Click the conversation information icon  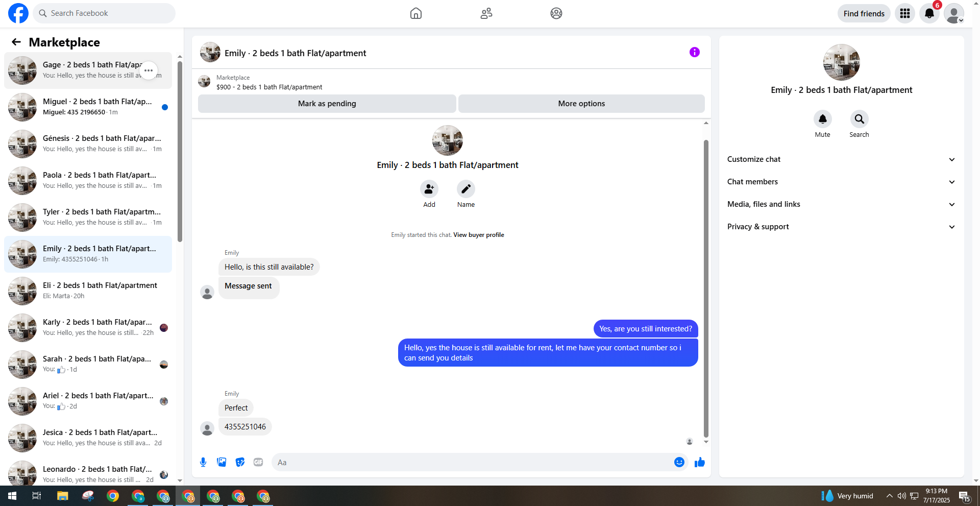(x=695, y=52)
